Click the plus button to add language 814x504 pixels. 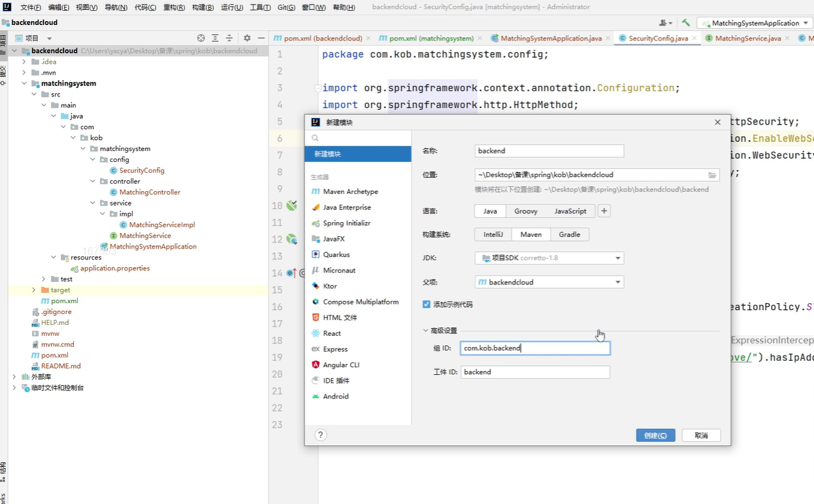(x=603, y=211)
